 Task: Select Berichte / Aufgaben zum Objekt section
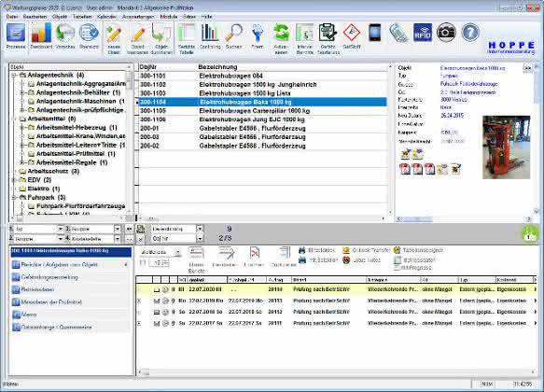(70, 265)
